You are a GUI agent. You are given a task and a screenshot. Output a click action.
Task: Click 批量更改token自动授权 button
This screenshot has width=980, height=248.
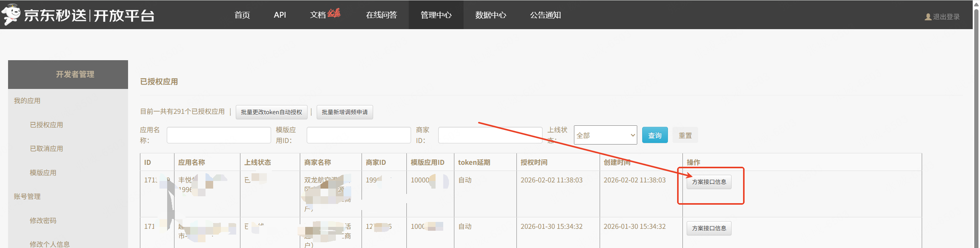271,112
